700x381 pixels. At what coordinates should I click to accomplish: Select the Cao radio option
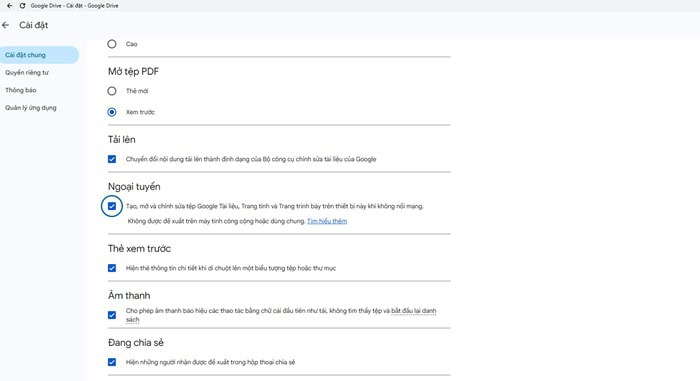click(112, 44)
